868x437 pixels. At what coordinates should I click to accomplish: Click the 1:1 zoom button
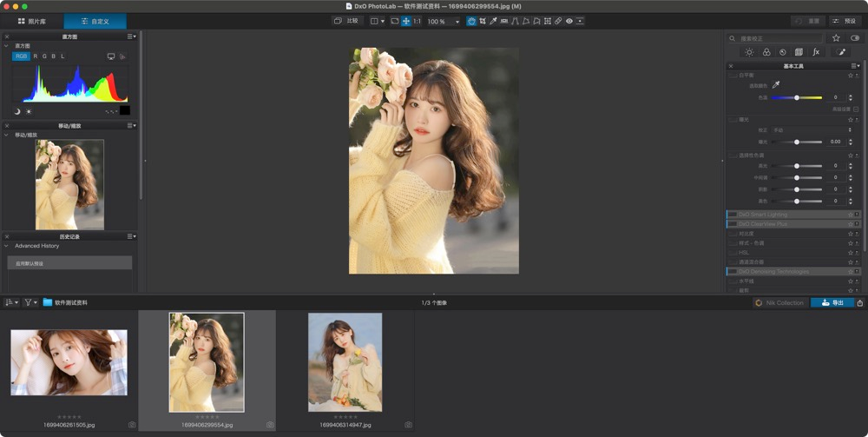click(x=417, y=21)
